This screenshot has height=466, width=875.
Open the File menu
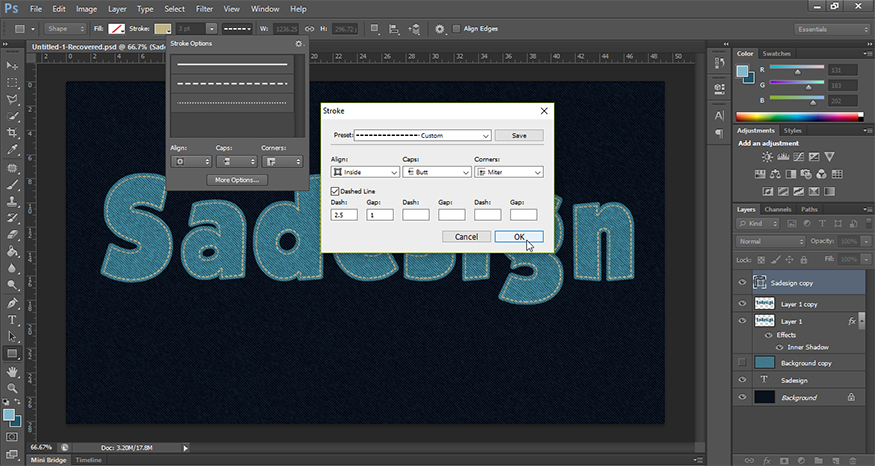[36, 9]
